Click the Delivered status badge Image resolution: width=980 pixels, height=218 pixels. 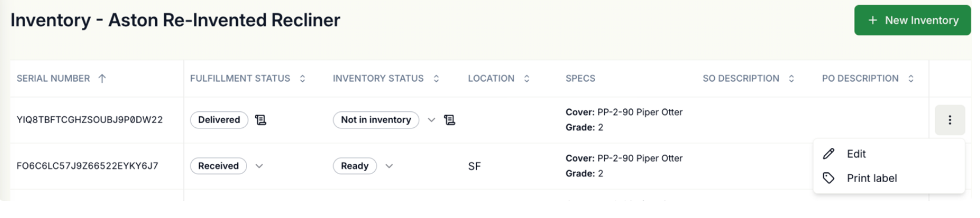tap(219, 120)
